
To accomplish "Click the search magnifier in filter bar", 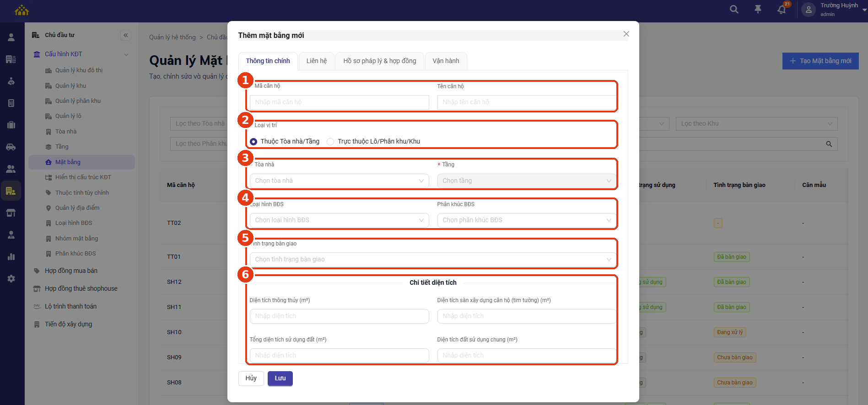I will coord(829,144).
